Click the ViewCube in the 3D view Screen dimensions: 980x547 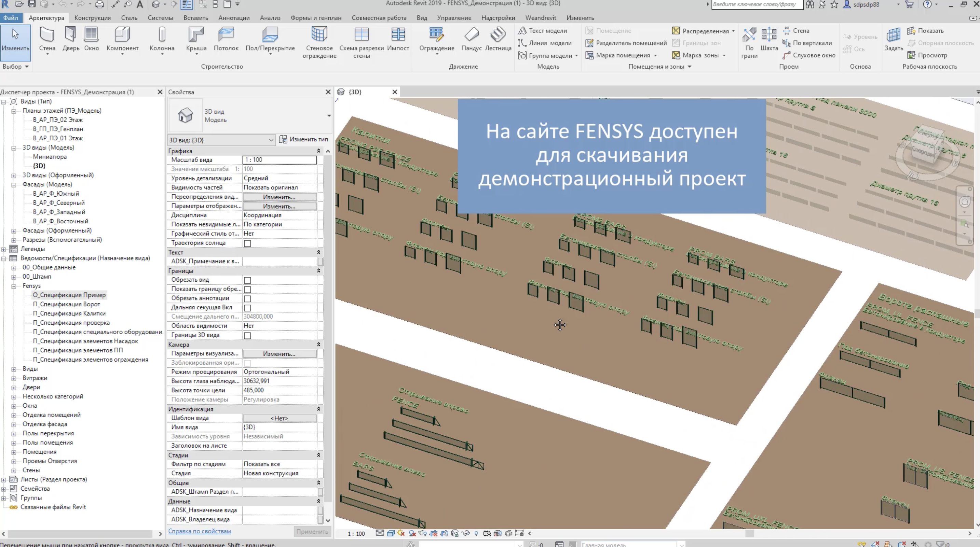point(927,147)
